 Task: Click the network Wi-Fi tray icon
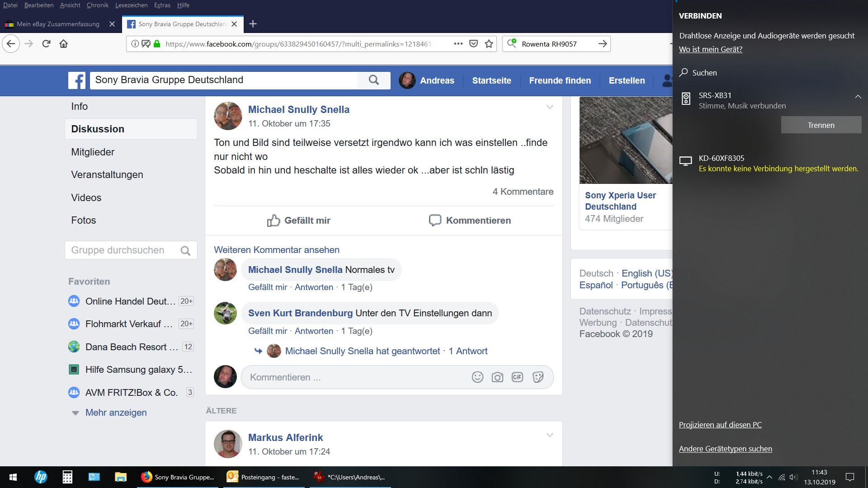[x=782, y=477]
